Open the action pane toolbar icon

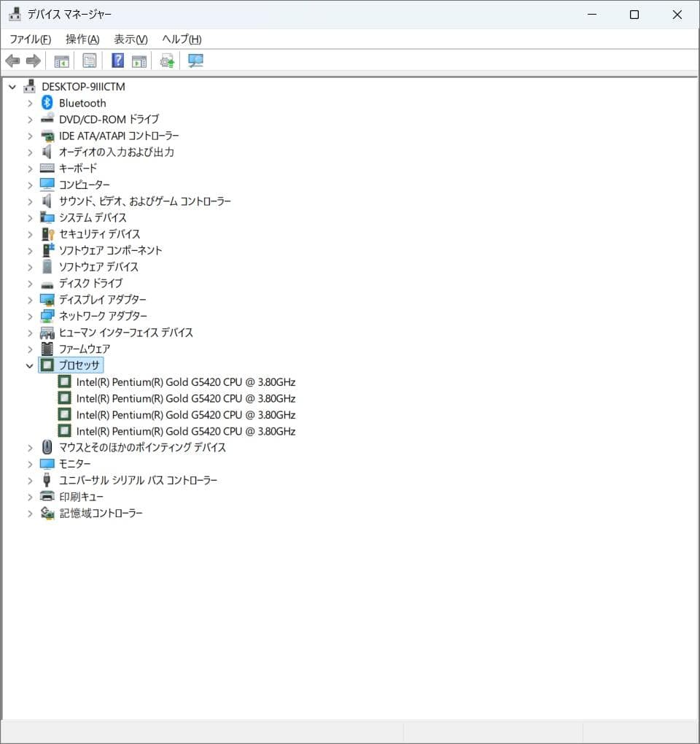pos(139,60)
